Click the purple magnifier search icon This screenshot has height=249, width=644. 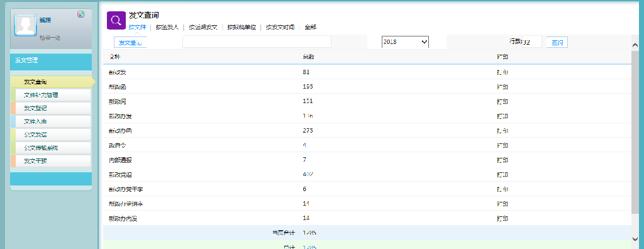click(116, 21)
